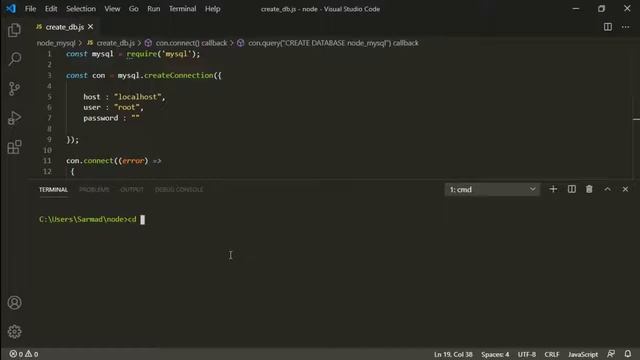Switch to the PROBLEMS panel tab

(94, 189)
